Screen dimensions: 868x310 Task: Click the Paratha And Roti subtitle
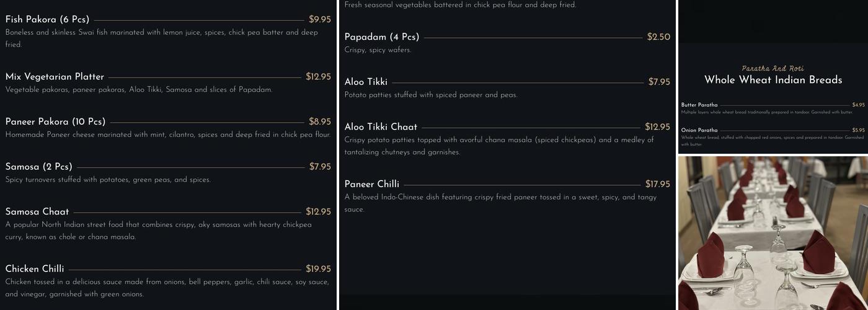(x=773, y=68)
